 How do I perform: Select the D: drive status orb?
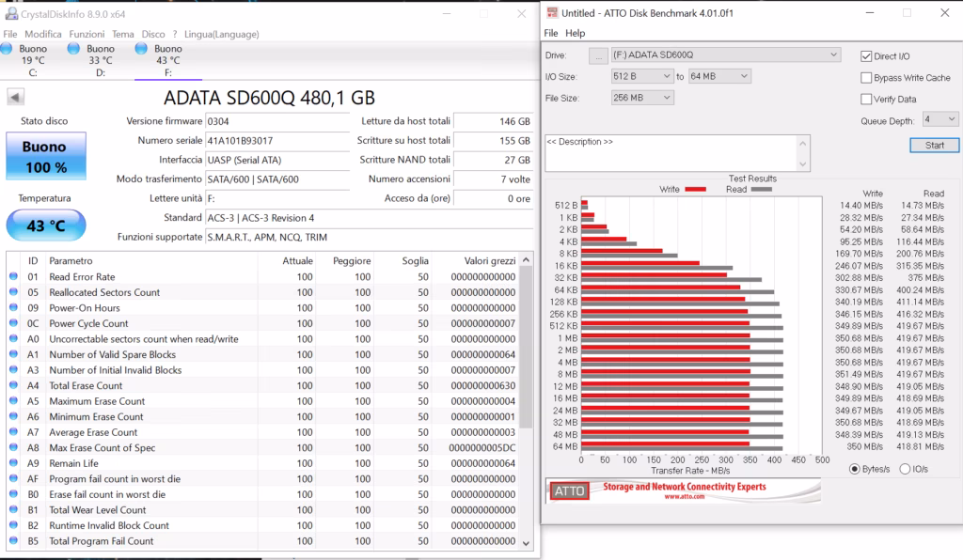click(73, 49)
